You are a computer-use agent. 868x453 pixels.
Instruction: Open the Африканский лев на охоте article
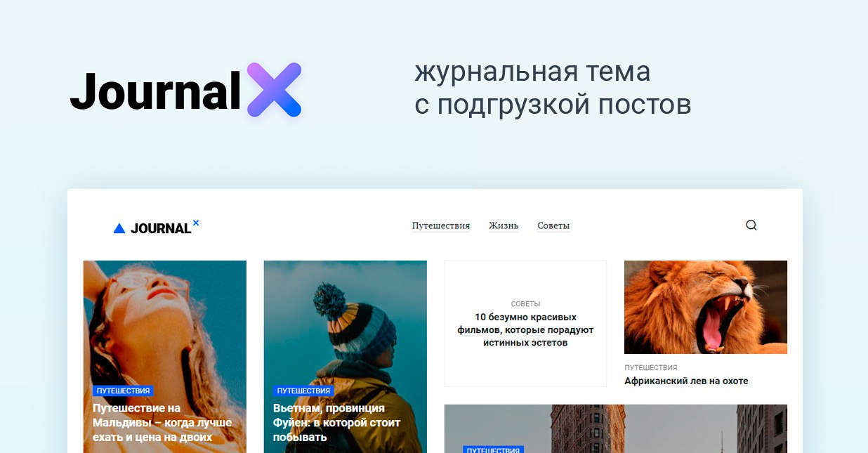(x=686, y=381)
